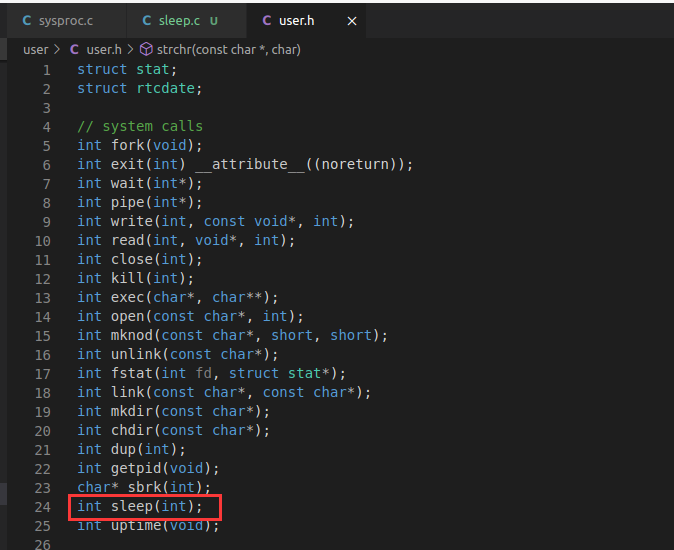The height and width of the screenshot is (550, 674).
Task: Open the sleep.c editor tab
Action: (186, 21)
